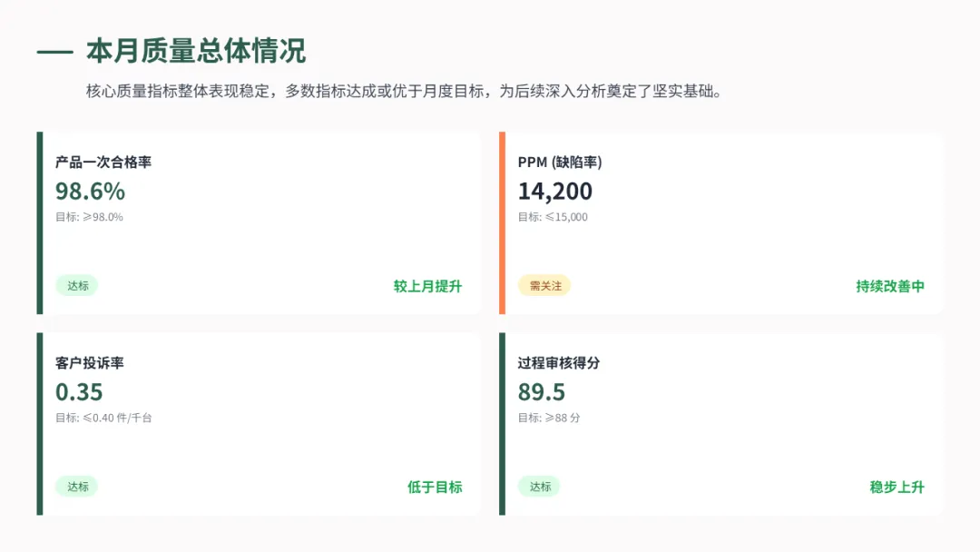Click the 98.6% value
Viewport: 980px width, 552px height.
pyautogui.click(x=90, y=192)
